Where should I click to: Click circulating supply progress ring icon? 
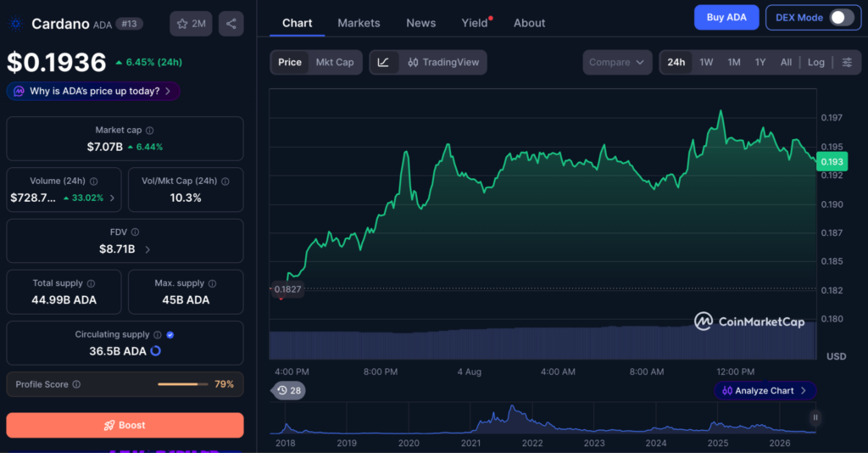point(156,351)
